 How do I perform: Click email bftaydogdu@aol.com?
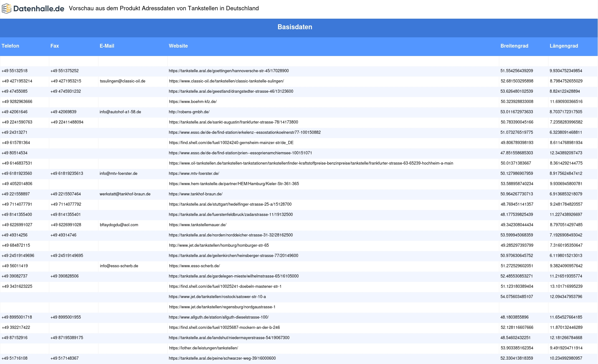coord(119,225)
